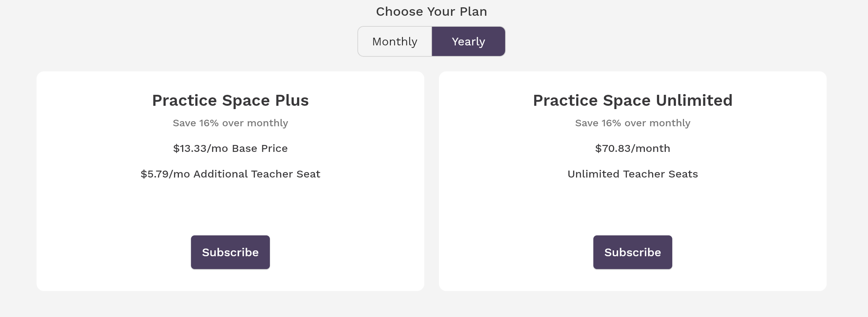The height and width of the screenshot is (317, 868).
Task: Subscribe to Practice Space Plus
Action: click(230, 252)
